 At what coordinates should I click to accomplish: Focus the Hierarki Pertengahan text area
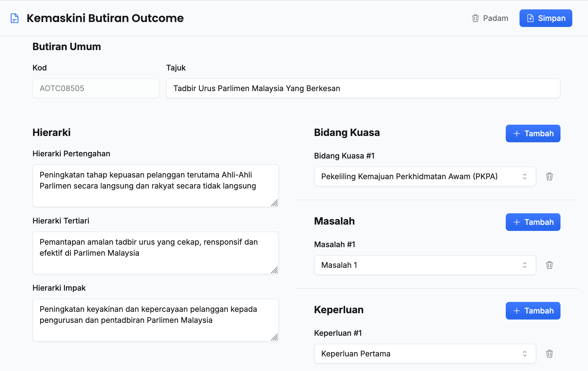pos(155,186)
